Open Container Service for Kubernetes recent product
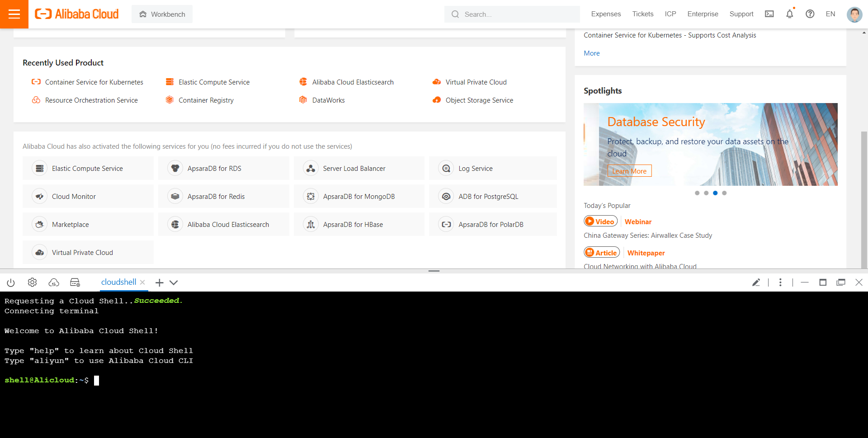The height and width of the screenshot is (438, 868). point(87,82)
